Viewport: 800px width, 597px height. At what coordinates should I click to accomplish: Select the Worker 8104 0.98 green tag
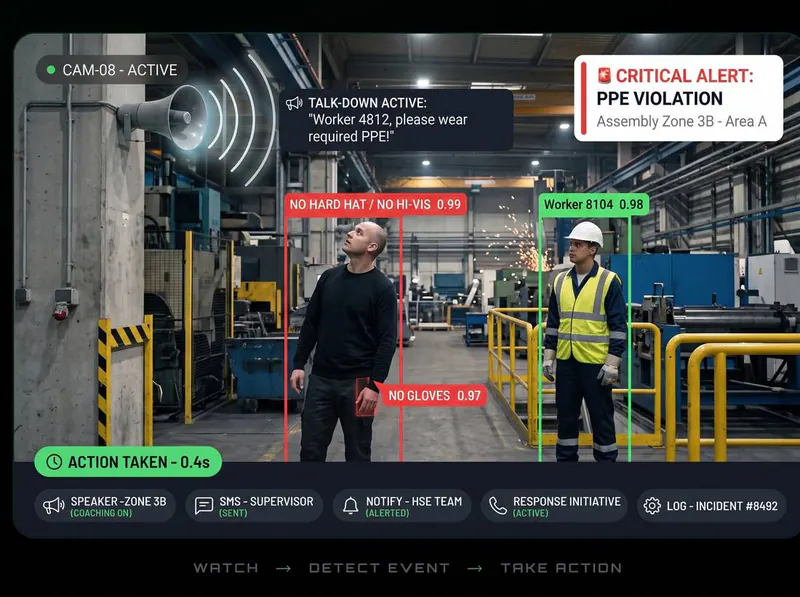(x=594, y=205)
